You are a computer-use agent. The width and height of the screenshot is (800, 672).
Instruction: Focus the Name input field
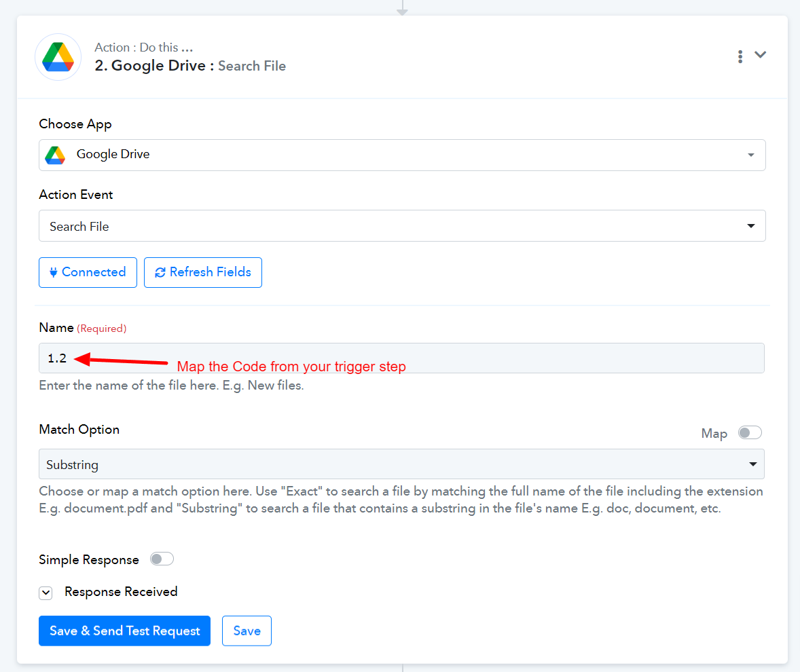pos(401,358)
